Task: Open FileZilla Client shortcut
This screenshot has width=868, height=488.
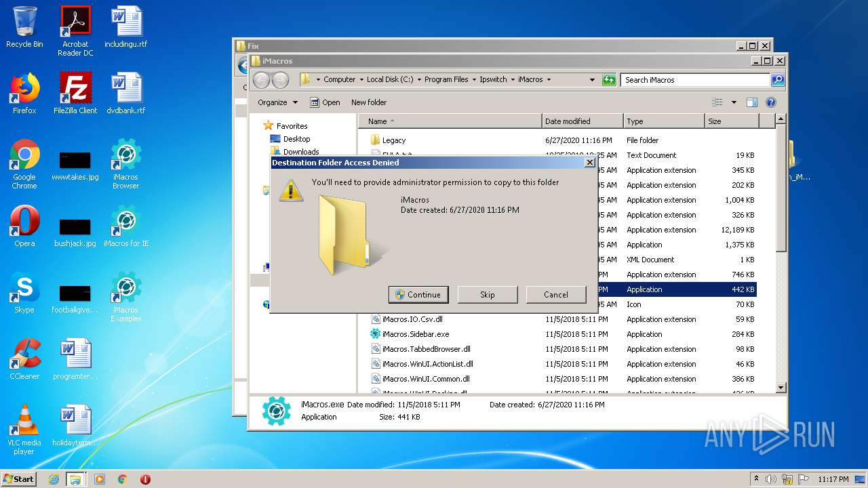Action: (x=75, y=94)
